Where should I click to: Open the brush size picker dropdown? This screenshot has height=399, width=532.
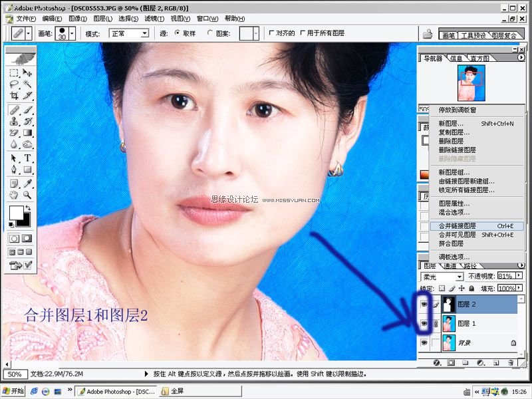72,34
